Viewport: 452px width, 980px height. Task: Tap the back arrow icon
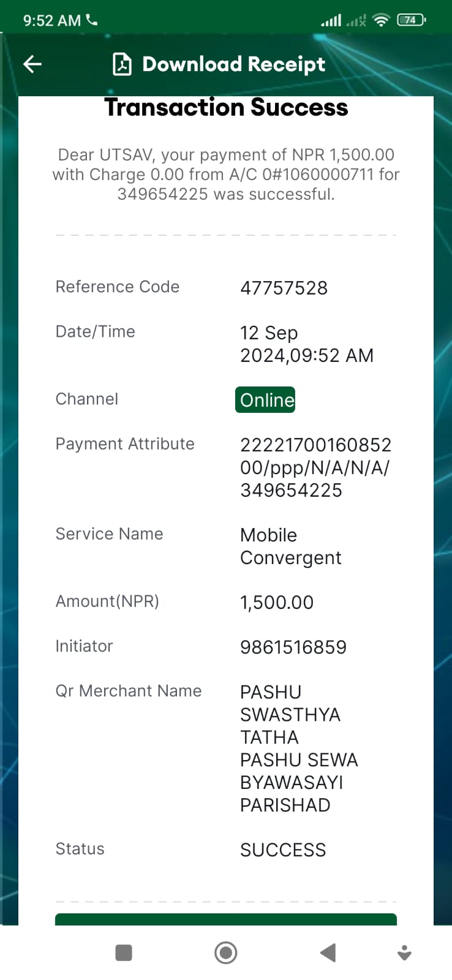coord(32,64)
